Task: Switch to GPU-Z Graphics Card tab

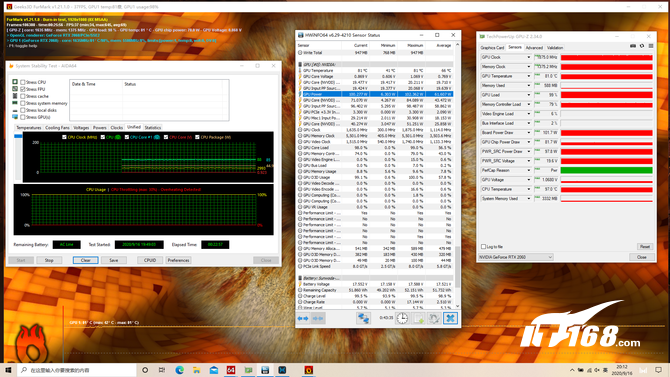Action: point(492,48)
